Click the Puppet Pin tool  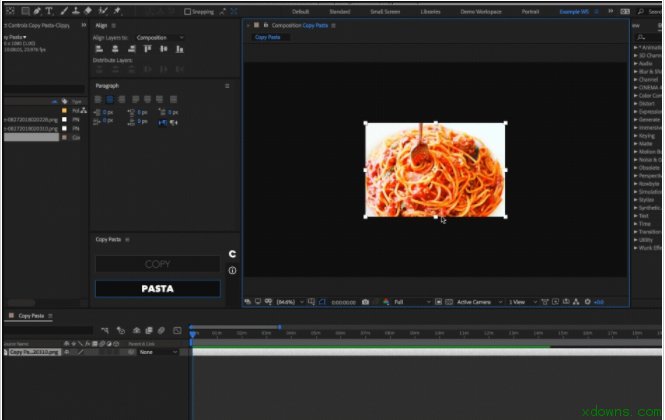117,10
